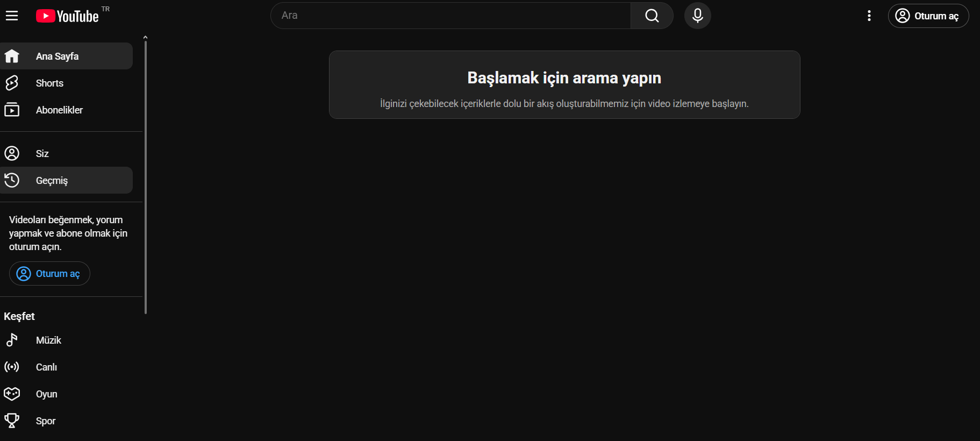This screenshot has width=980, height=441.
Task: Open the three-dot settings menu
Action: pos(869,16)
